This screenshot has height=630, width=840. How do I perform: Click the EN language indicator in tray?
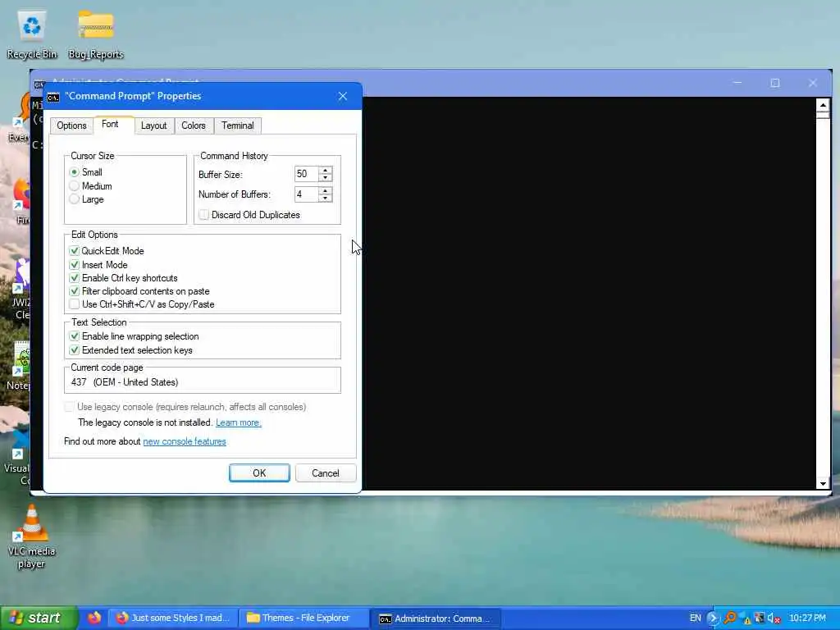coord(695,619)
